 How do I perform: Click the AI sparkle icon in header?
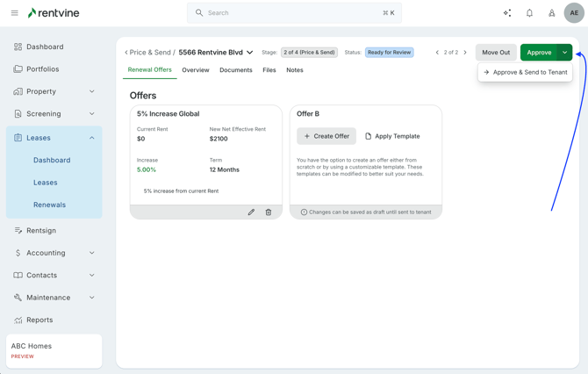point(507,13)
